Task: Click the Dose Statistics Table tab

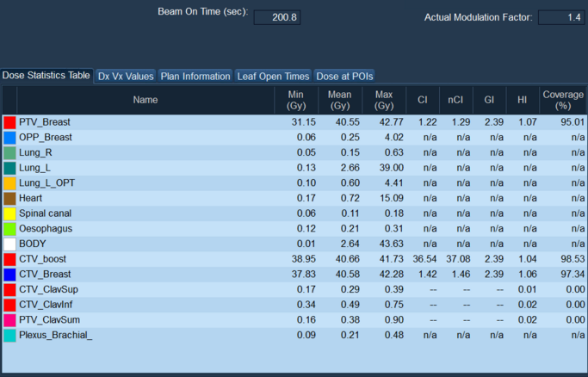Action: pyautogui.click(x=46, y=76)
